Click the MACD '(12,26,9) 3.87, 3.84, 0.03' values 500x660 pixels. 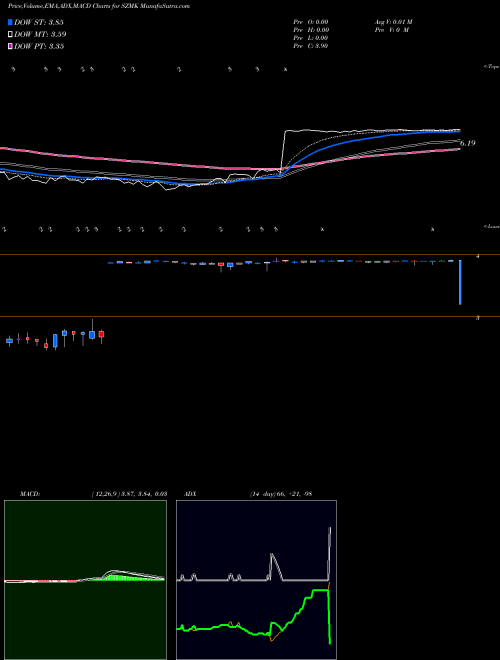pyautogui.click(x=129, y=494)
